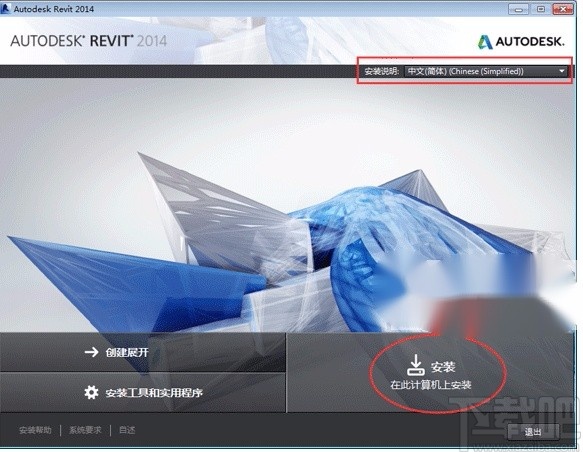
Task: Open the 系统要求 system requirements link
Action: tap(85, 430)
